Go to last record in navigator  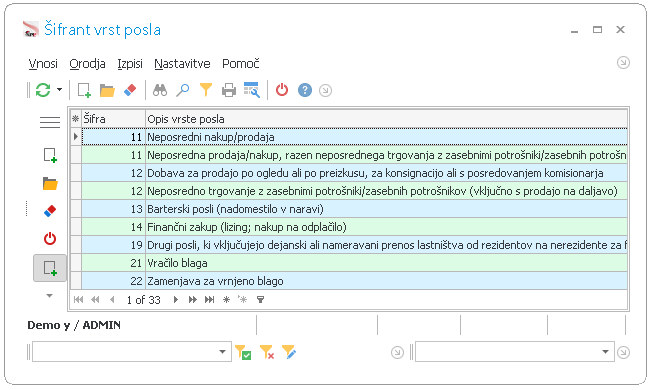(209, 300)
